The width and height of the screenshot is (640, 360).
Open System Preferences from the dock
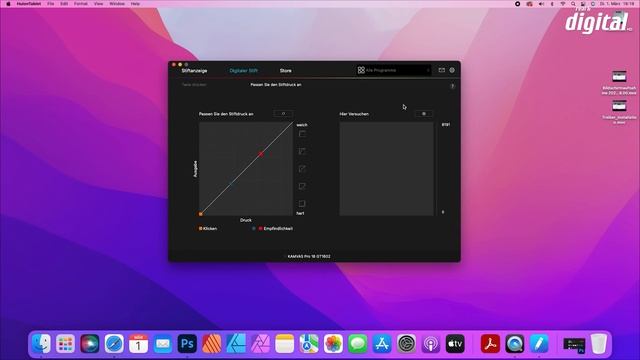[406, 344]
